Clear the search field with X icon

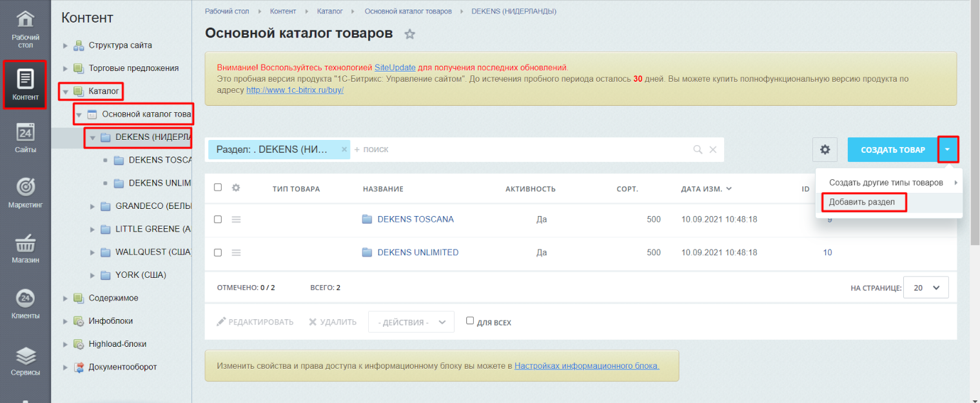pos(713,150)
